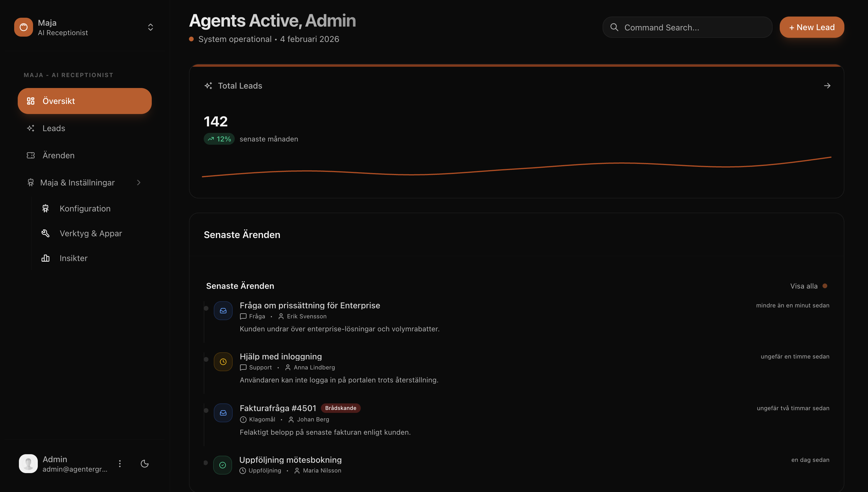
Task: Switch to the Ärenden menu item
Action: (59, 155)
